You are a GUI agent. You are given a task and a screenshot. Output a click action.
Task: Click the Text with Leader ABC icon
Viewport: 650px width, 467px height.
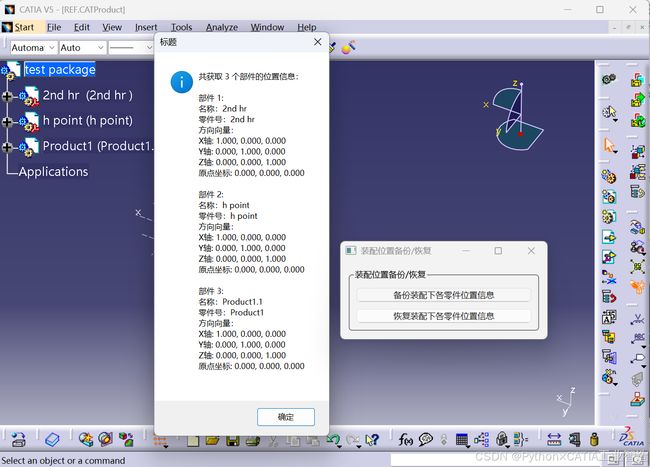click(x=638, y=339)
